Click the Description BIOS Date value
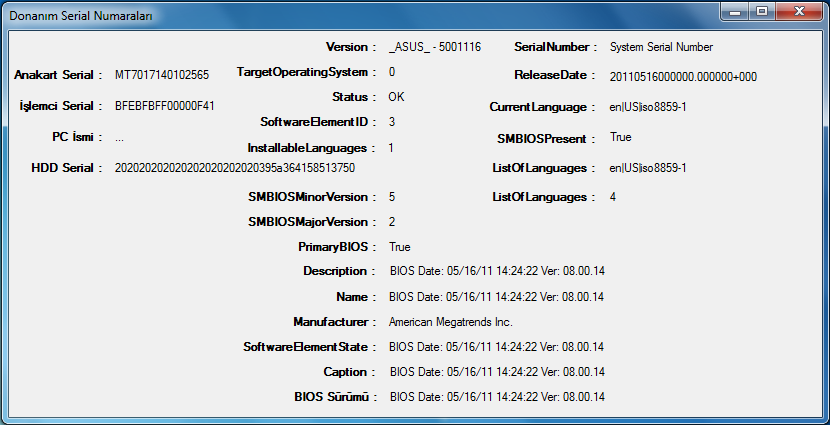The image size is (830, 425). pos(497,271)
